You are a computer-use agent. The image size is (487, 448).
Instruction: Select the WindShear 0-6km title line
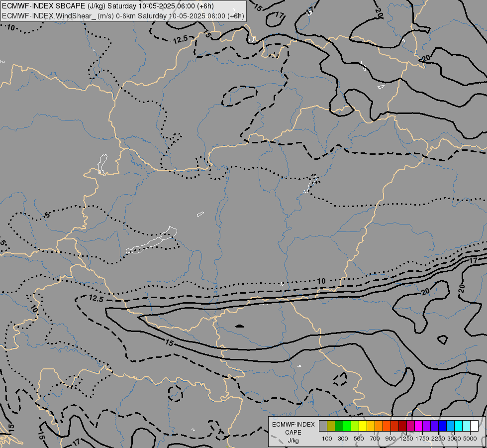tap(123, 16)
